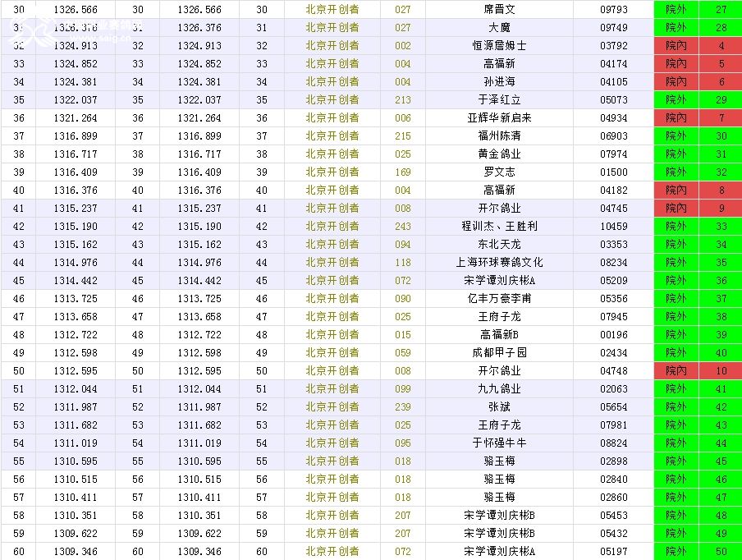This screenshot has width=742, height=560.
Task: Select the owner 恒源詹姆士
Action: pos(499,46)
